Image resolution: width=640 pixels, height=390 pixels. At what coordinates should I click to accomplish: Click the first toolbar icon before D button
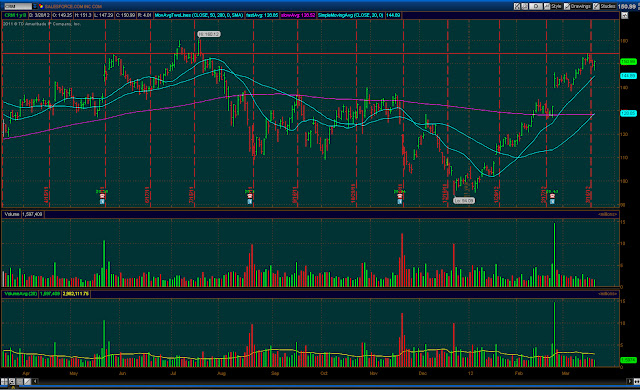click(x=517, y=6)
